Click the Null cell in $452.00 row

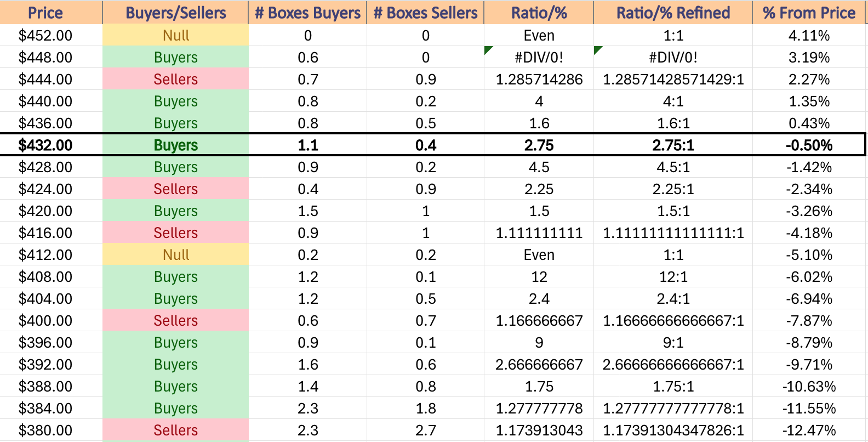pyautogui.click(x=175, y=35)
